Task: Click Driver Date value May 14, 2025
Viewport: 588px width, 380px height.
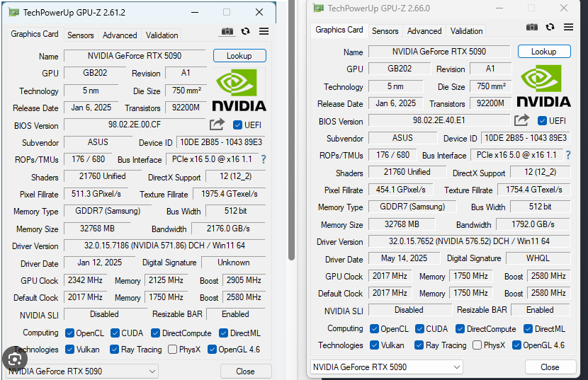Action: [405, 258]
